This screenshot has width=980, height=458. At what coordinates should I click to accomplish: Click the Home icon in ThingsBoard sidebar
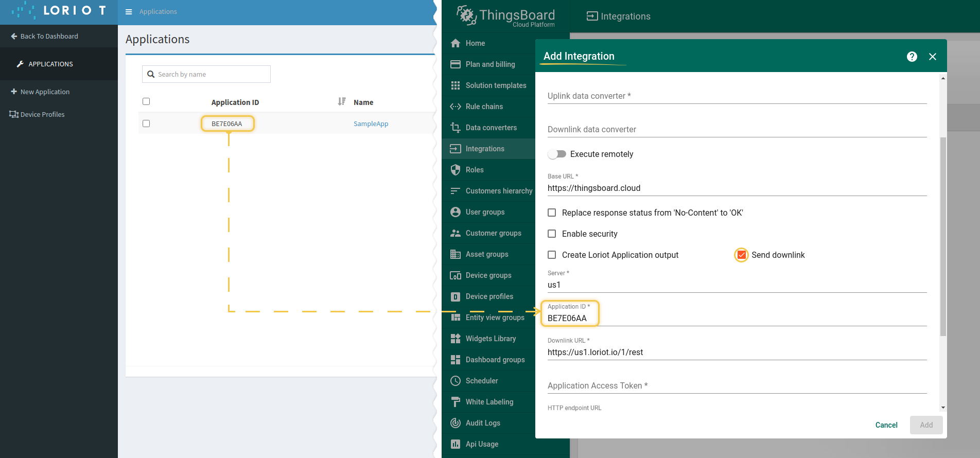455,43
